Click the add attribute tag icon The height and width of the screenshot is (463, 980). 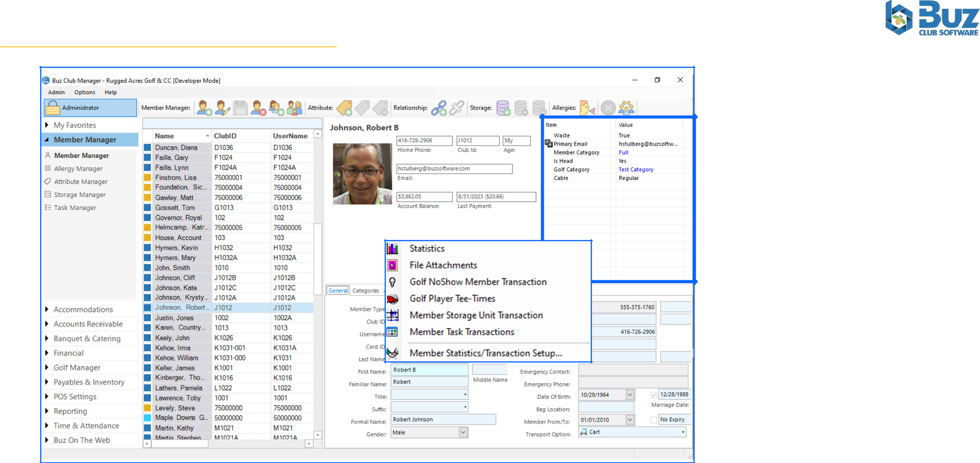tap(344, 108)
